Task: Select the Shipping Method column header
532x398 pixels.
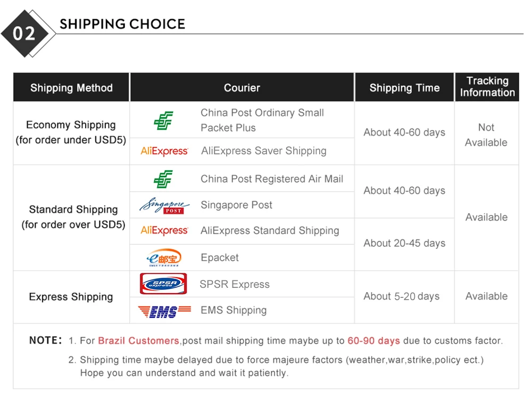Action: (71, 88)
